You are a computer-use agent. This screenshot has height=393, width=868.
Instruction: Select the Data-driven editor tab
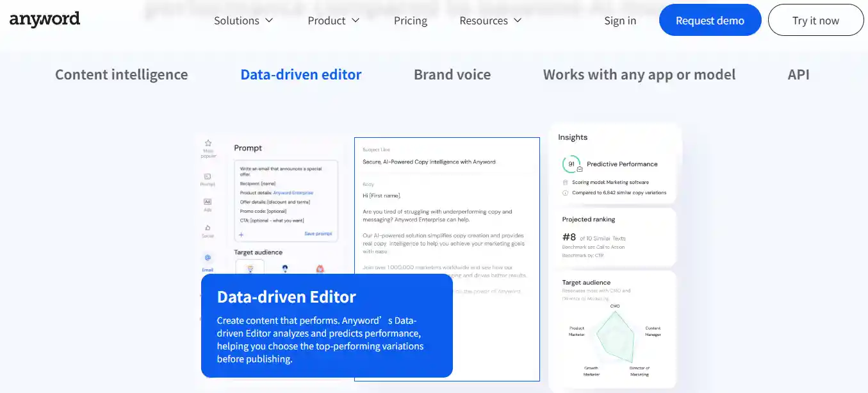(x=301, y=74)
